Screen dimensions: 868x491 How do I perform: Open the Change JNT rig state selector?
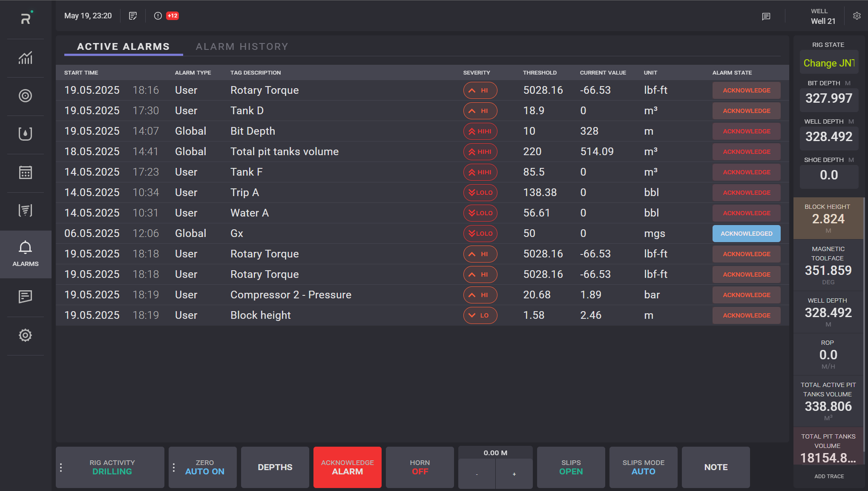click(x=828, y=63)
